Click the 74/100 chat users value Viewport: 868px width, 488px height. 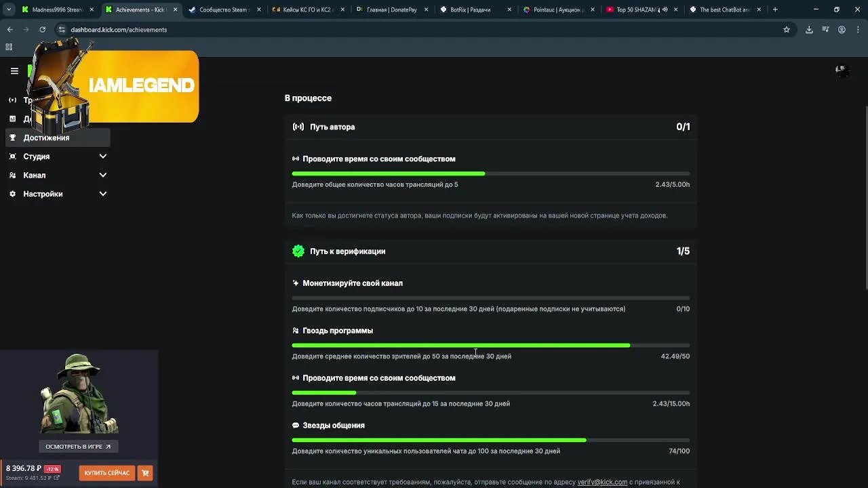coord(679,451)
